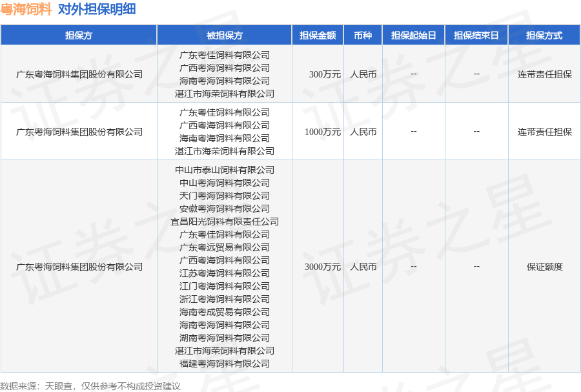Click the 粤海饲料 title text
The height and width of the screenshot is (392, 581).
(26, 9)
